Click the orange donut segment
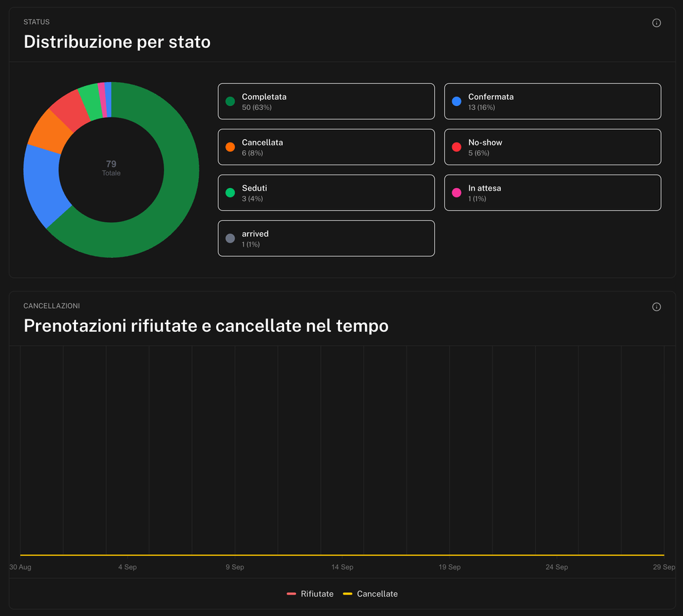This screenshot has height=616, width=683. click(49, 131)
